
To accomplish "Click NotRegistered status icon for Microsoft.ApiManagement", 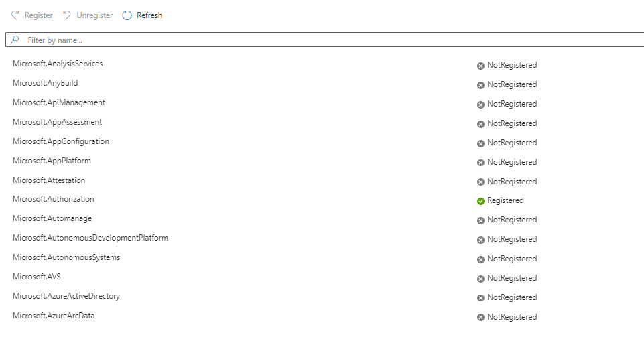I will point(480,105).
